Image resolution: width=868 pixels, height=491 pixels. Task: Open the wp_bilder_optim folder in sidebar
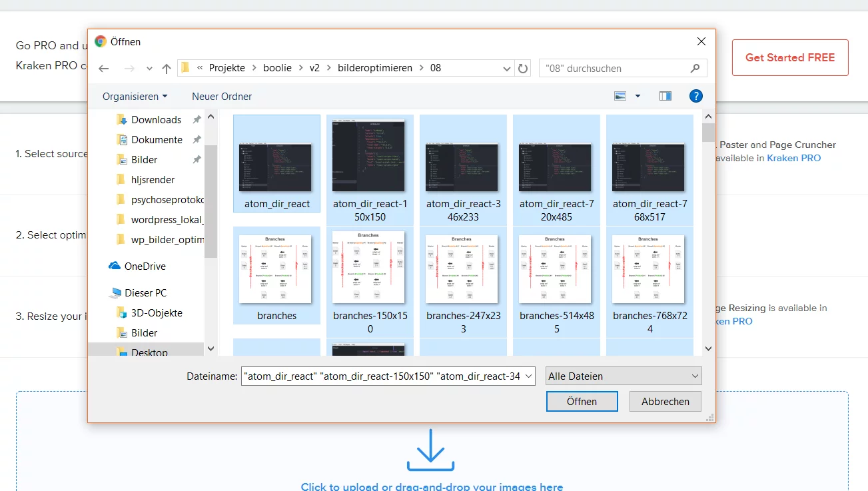167,240
